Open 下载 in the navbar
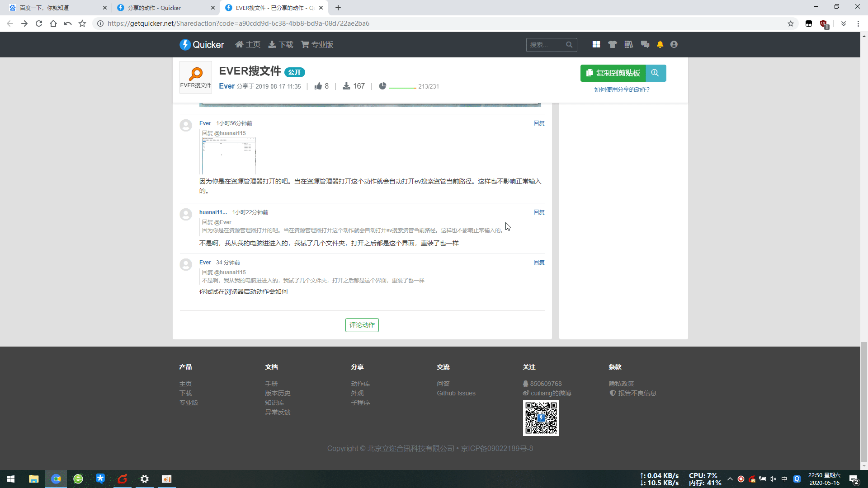 pos(281,44)
